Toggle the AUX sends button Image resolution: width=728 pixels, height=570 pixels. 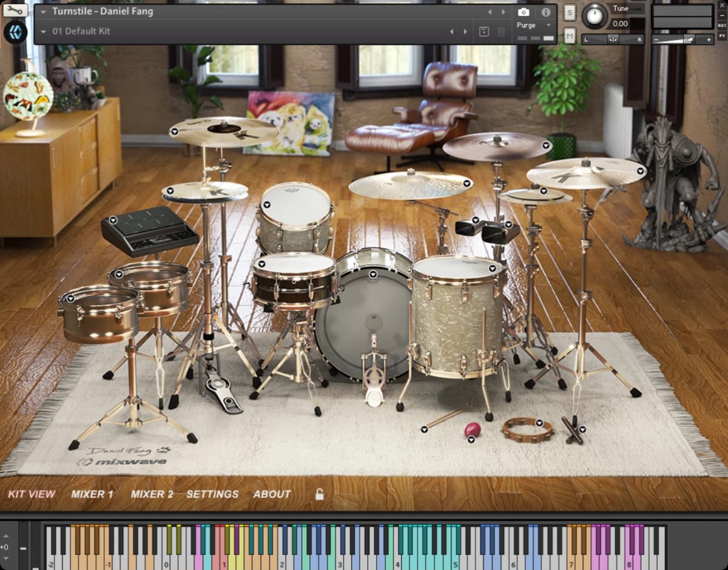coord(722,25)
